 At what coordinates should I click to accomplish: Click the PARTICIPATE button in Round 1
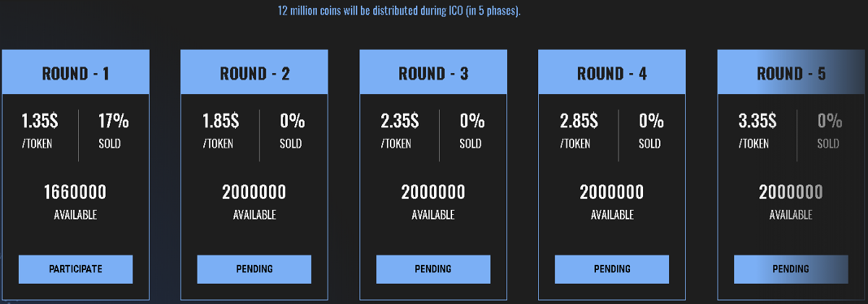pyautogui.click(x=76, y=269)
